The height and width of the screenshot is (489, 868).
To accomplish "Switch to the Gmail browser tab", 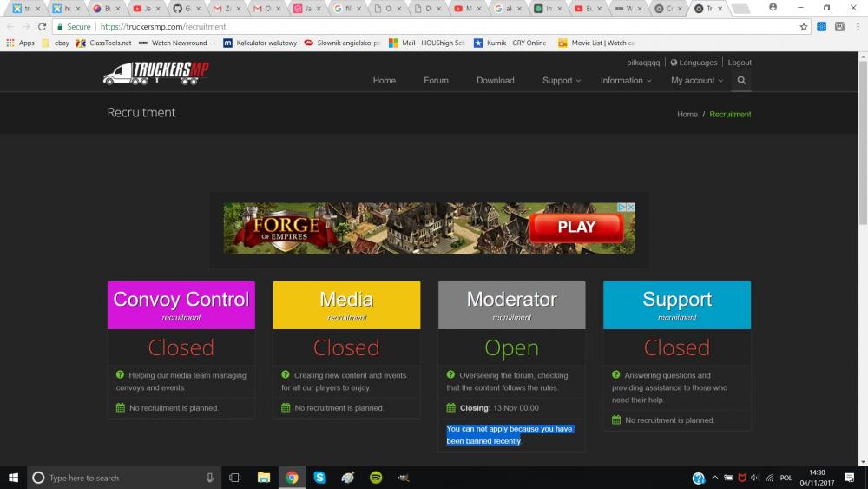I will pyautogui.click(x=225, y=9).
